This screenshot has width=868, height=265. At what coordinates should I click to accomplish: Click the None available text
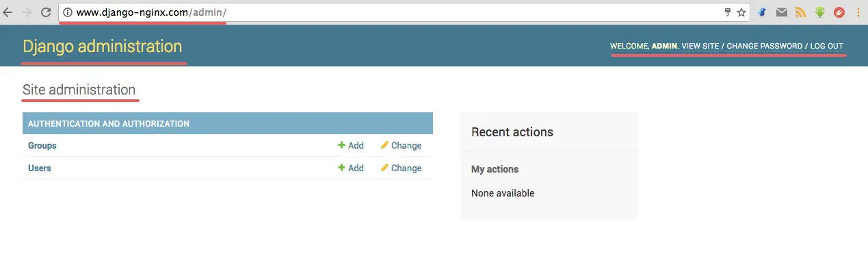pos(503,193)
